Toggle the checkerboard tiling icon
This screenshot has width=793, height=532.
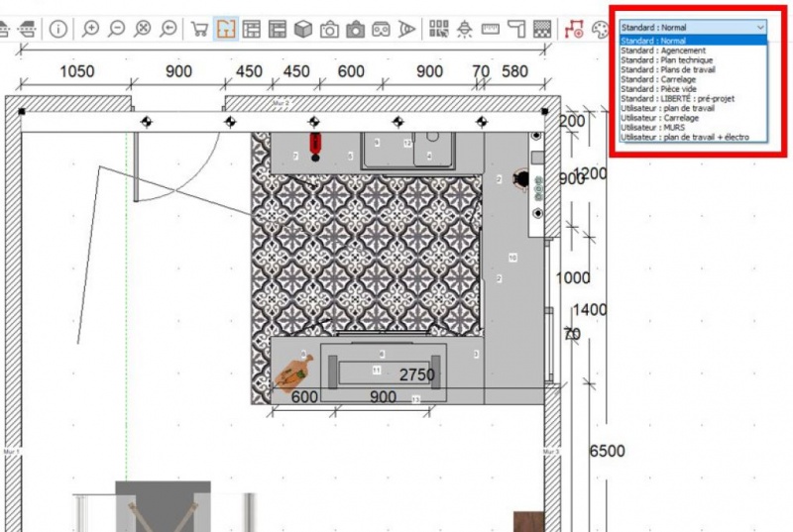pos(541,29)
